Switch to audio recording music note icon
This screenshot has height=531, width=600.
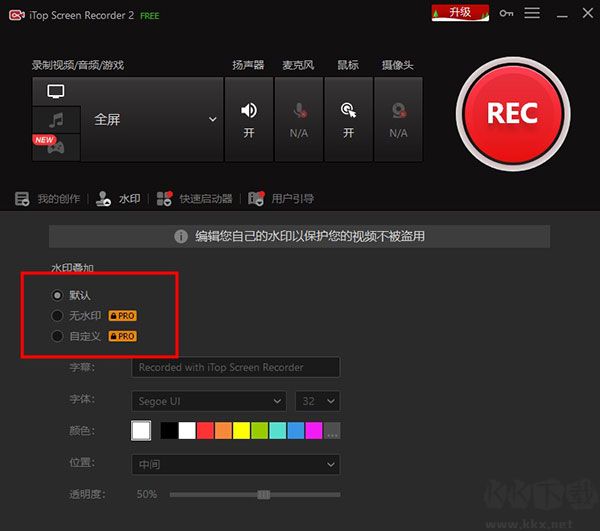click(x=56, y=120)
